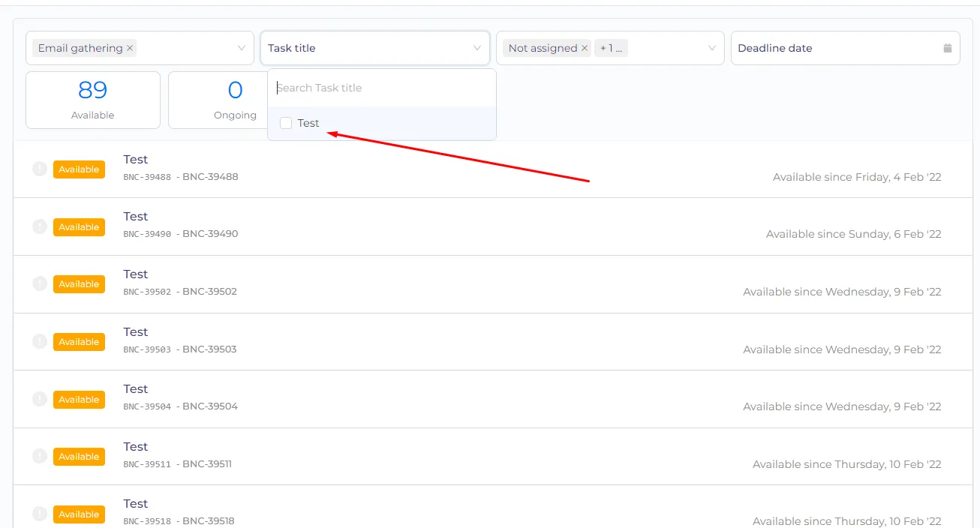Image resolution: width=980 pixels, height=528 pixels.
Task: Click the Available badge for BNC-39518
Action: pyautogui.click(x=79, y=514)
